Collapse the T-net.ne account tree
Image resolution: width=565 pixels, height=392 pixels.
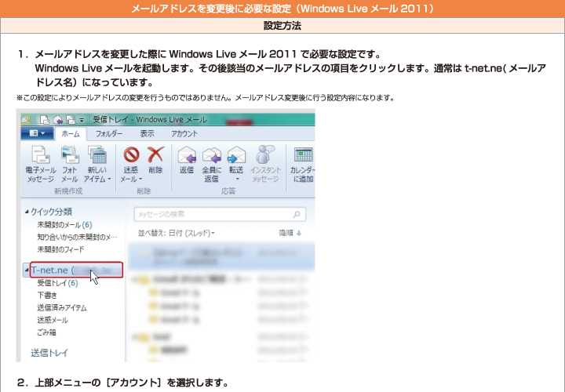(27, 270)
